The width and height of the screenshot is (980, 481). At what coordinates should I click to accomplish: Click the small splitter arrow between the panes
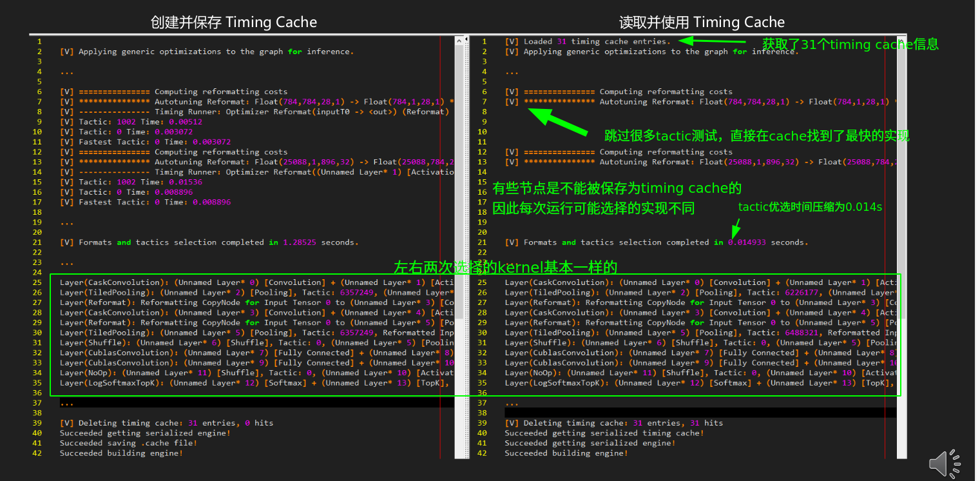pos(466,41)
